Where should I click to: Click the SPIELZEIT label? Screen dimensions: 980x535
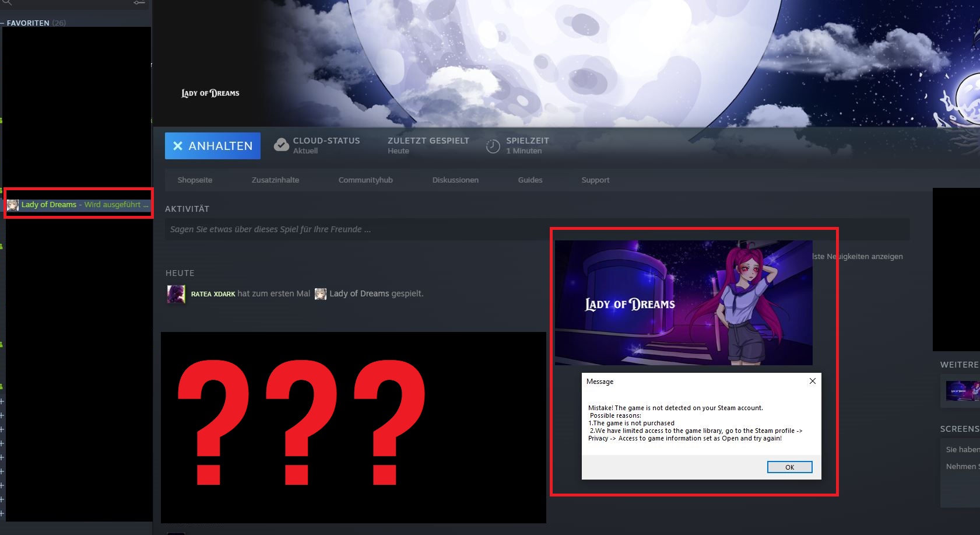528,141
